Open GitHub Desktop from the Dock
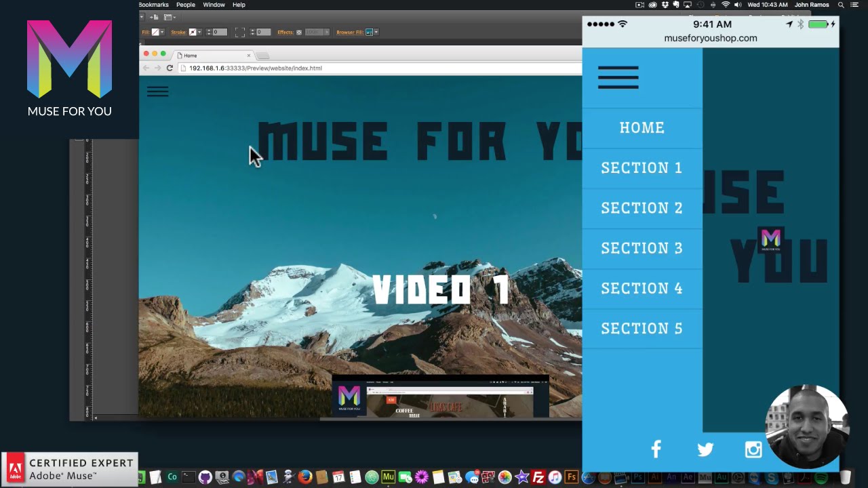 tap(205, 477)
